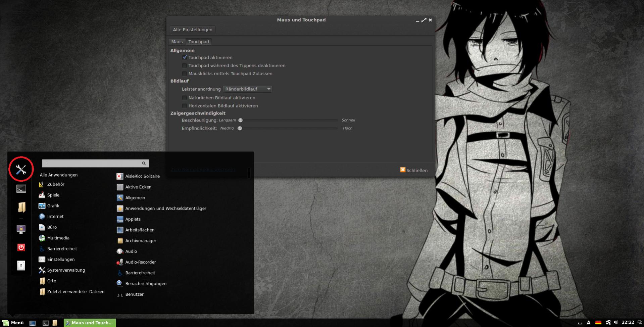Click into the menu search field
644x327 pixels.
point(95,163)
